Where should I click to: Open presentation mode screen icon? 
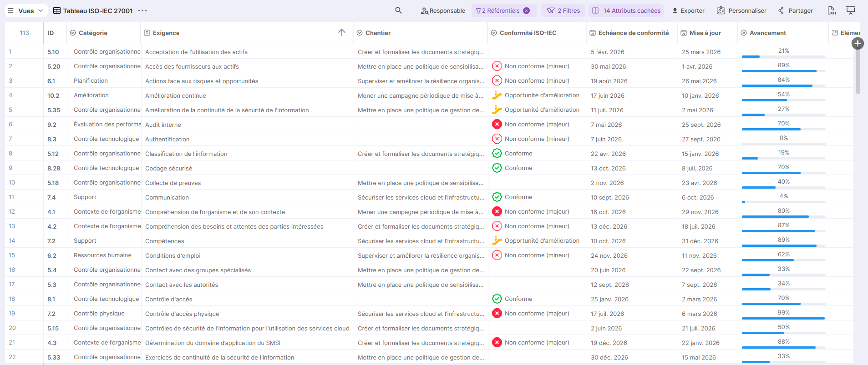[850, 10]
